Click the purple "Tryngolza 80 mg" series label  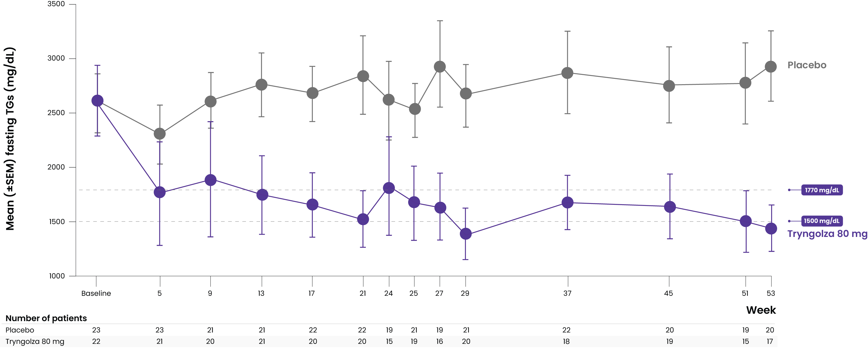pos(828,234)
